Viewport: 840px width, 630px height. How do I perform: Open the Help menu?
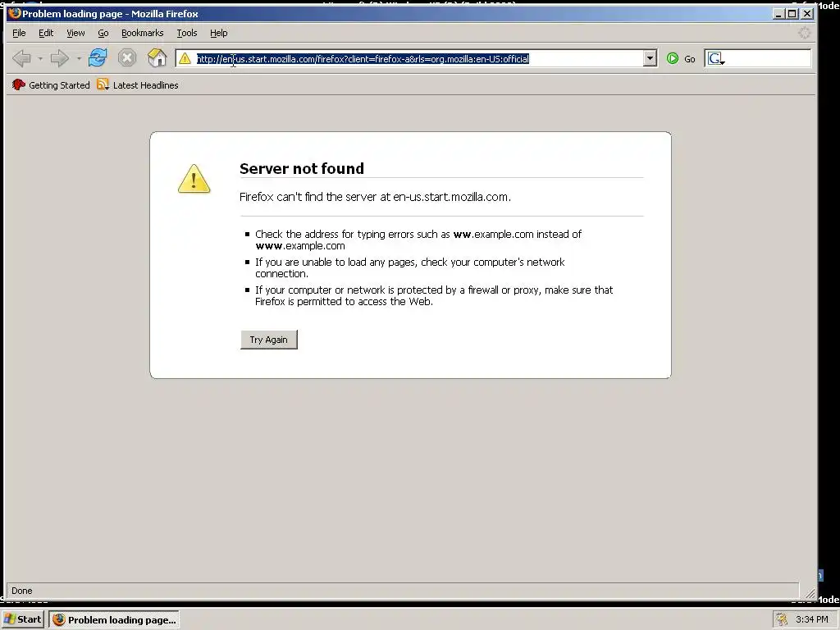coord(218,33)
